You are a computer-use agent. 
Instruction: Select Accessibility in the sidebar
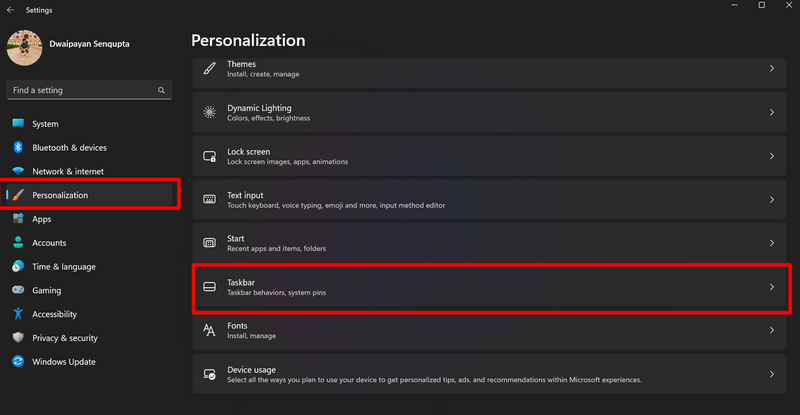click(54, 314)
